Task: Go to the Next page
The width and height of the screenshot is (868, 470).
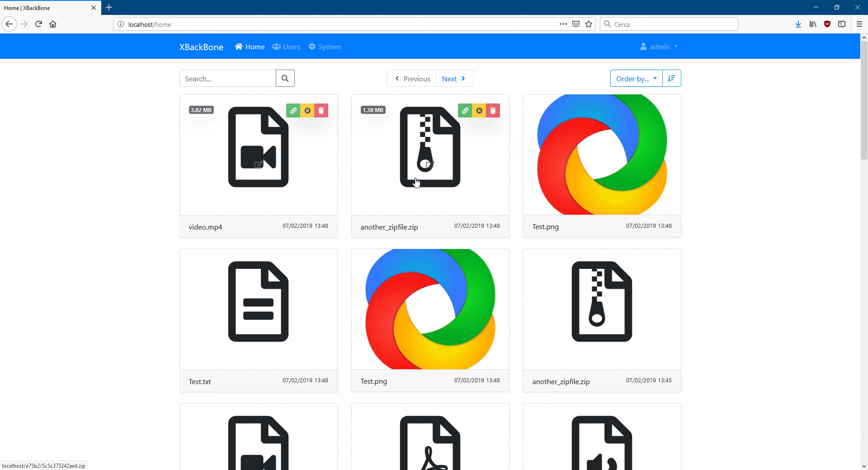Action: [454, 78]
